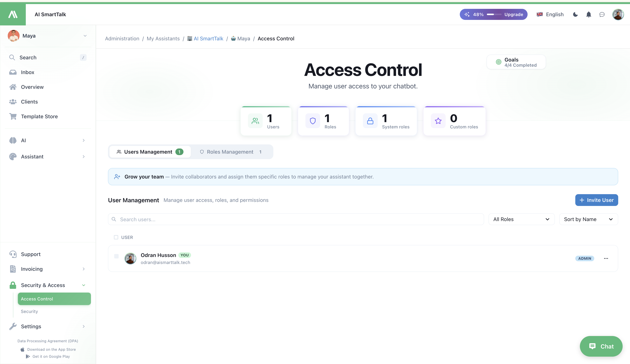
Task: Click the Custom roles star icon
Action: (438, 121)
